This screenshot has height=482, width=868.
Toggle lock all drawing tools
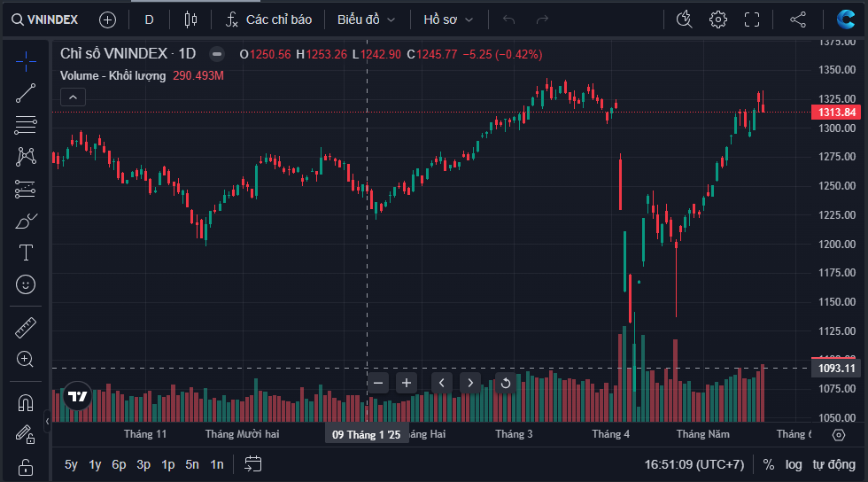26,467
